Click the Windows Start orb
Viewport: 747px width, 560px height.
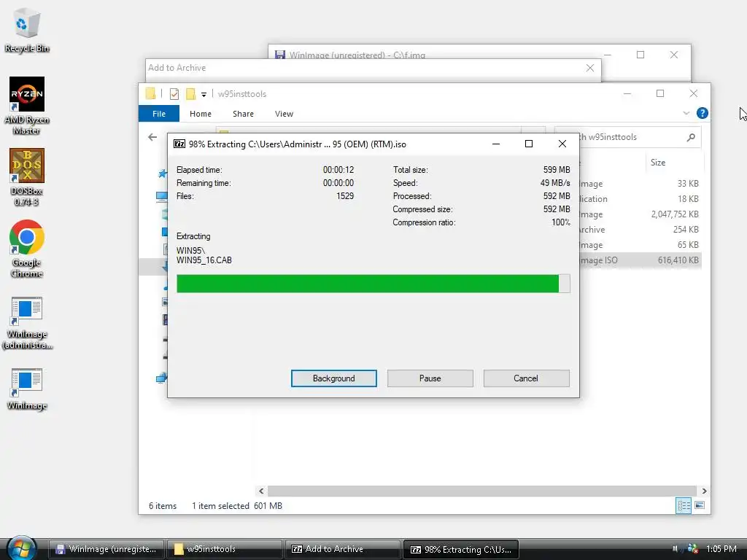21,548
